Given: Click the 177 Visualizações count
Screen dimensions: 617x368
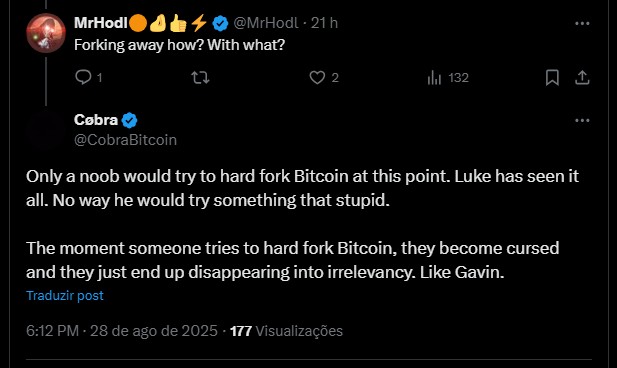Looking at the screenshot, I should click(x=286, y=331).
